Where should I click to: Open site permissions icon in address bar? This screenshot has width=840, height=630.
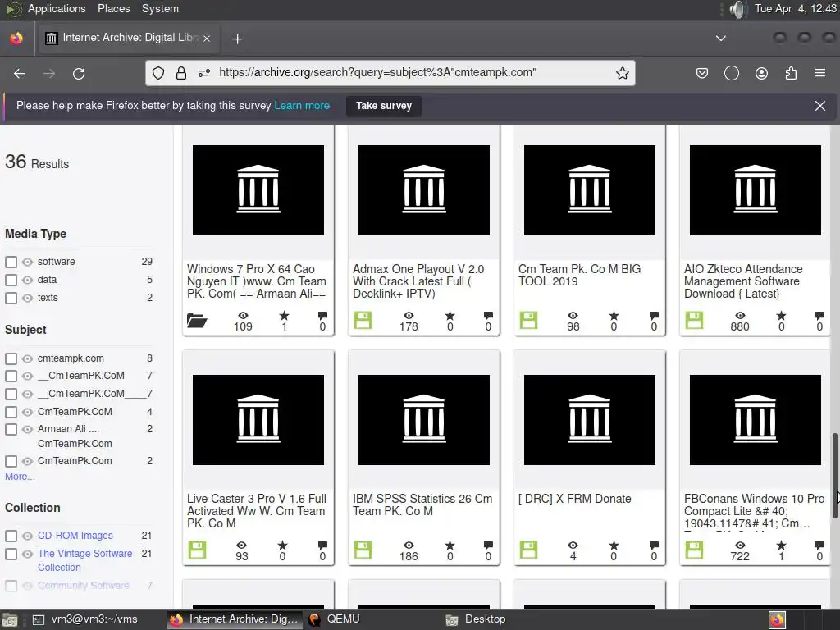coord(204,73)
